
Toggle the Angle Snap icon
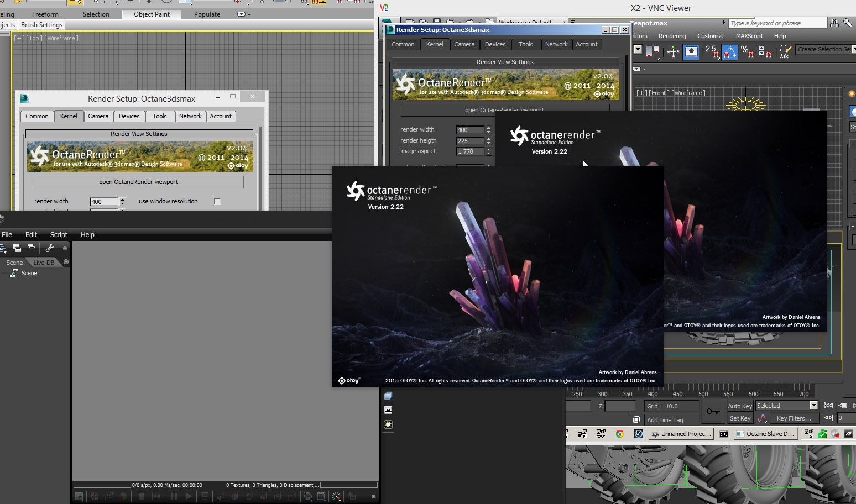(730, 51)
